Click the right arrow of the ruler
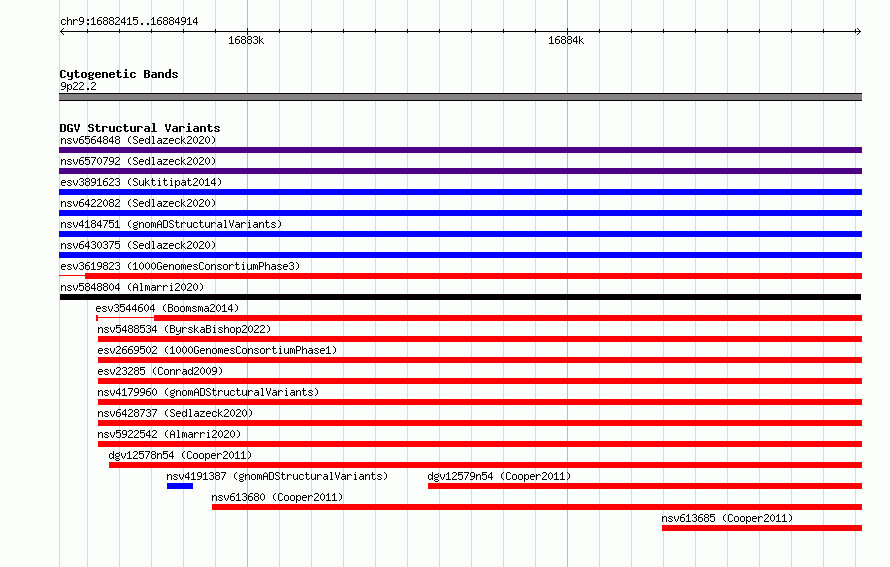 pos(858,31)
